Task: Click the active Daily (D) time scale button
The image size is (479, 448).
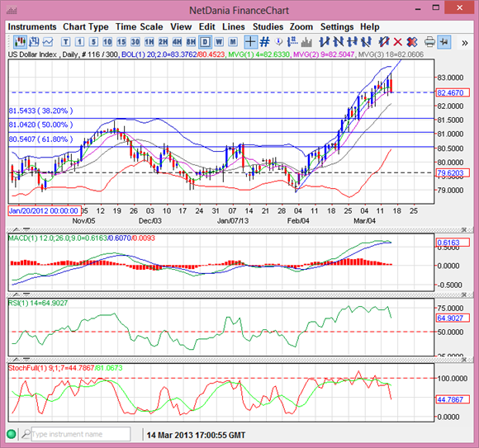Action: pos(205,42)
